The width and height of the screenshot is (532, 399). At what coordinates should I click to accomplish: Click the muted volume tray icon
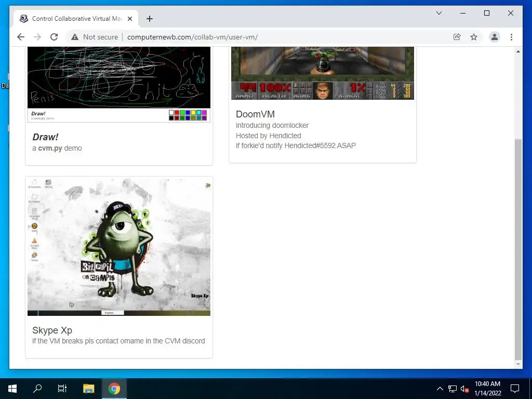[x=464, y=389]
